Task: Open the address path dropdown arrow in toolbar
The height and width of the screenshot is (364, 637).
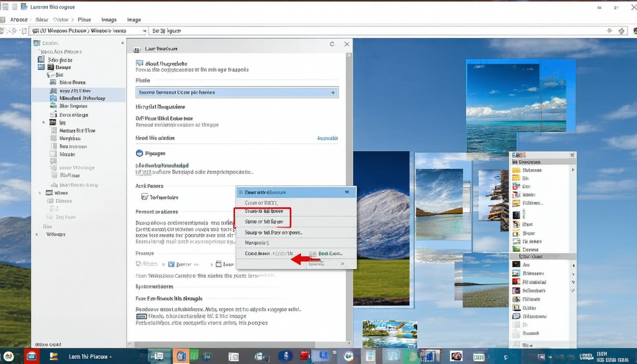Action: click(144, 31)
